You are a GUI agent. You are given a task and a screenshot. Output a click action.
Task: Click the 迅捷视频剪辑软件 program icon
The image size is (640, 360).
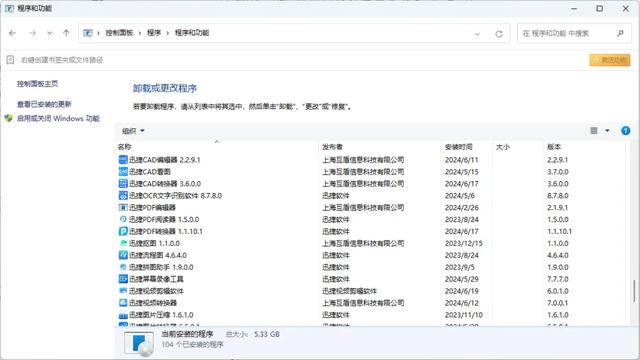[123, 291]
